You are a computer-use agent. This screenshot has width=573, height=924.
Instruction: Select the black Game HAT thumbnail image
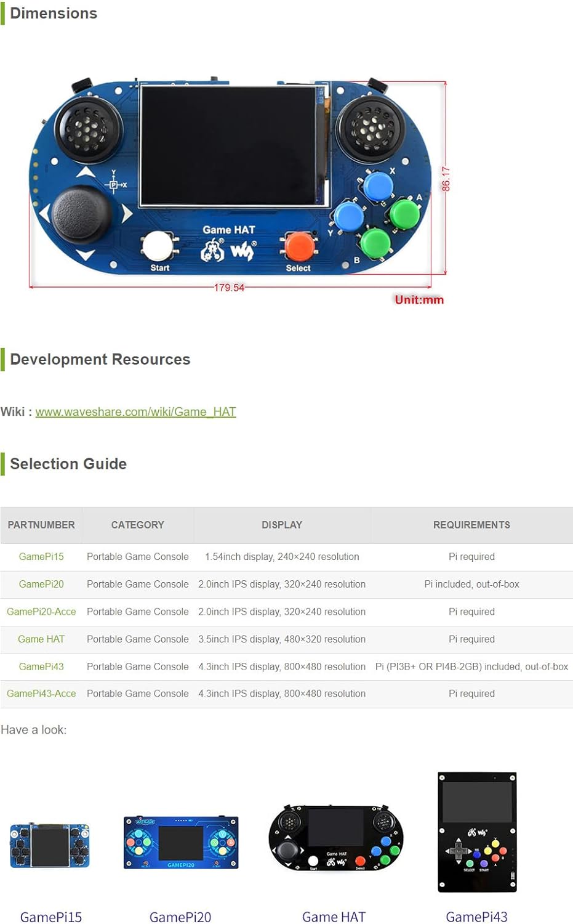coord(336,838)
